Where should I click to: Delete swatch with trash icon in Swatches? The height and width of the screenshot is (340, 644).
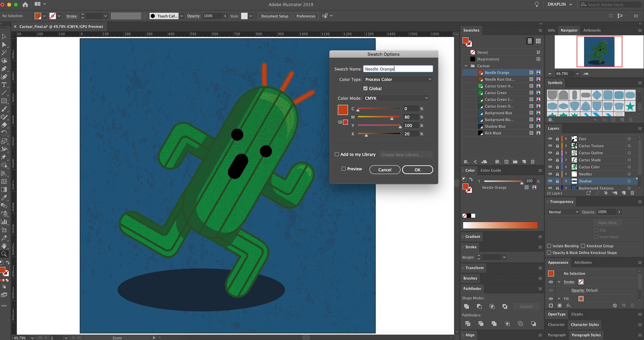click(532, 162)
